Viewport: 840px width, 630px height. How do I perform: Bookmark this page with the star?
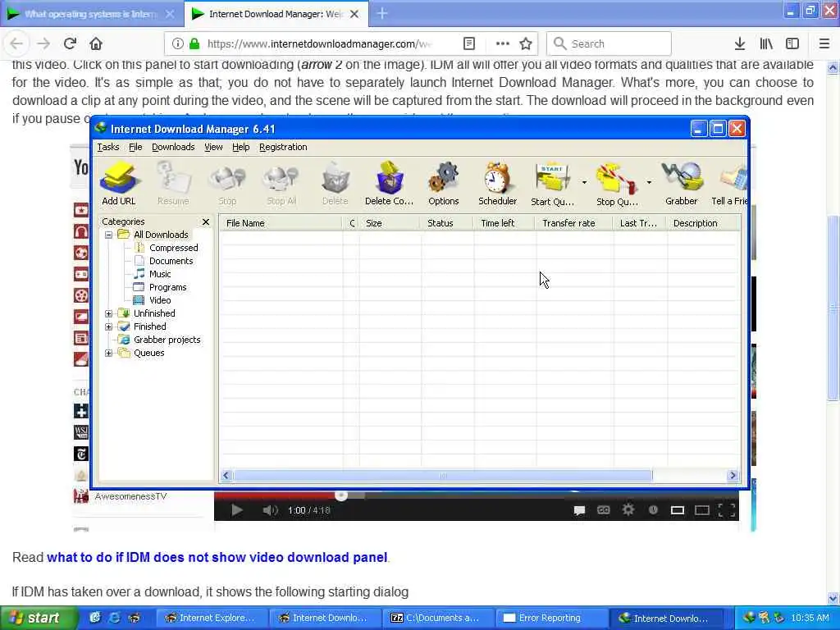click(526, 44)
